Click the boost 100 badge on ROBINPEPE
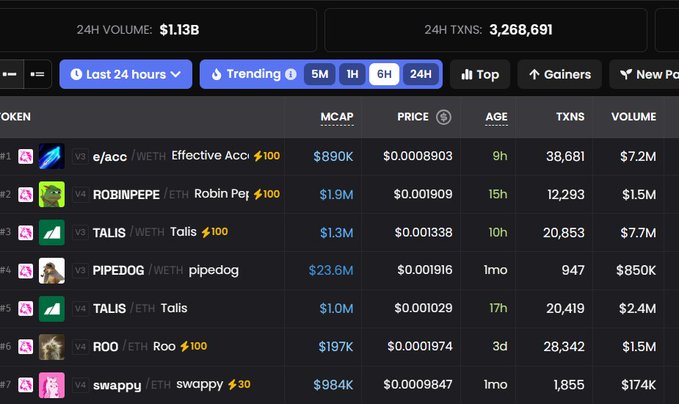This screenshot has width=679, height=404. click(267, 194)
